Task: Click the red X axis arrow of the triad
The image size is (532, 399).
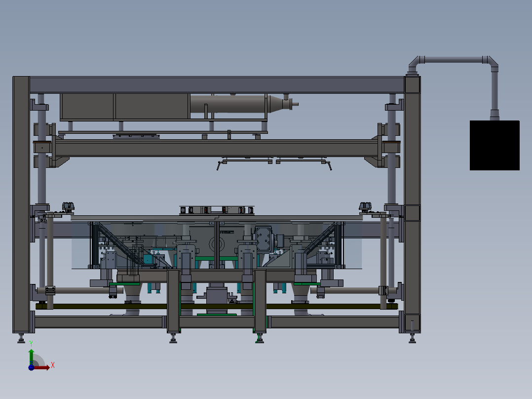Action: (42, 367)
